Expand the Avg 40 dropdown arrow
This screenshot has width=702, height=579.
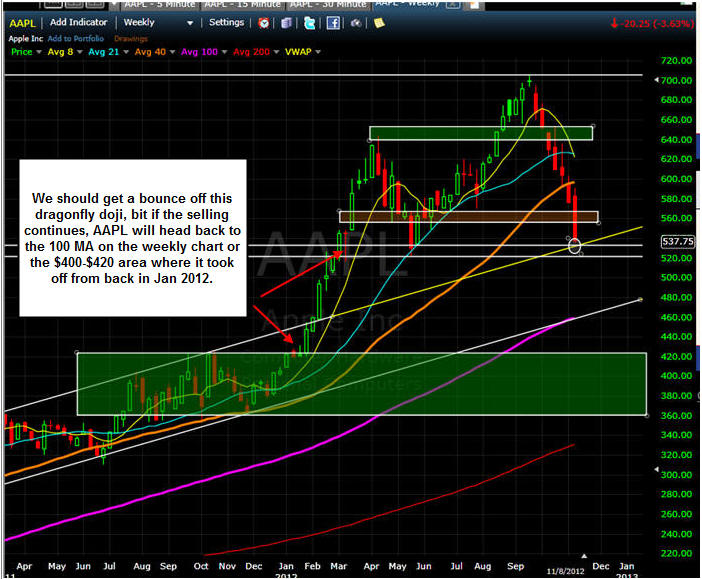172,52
